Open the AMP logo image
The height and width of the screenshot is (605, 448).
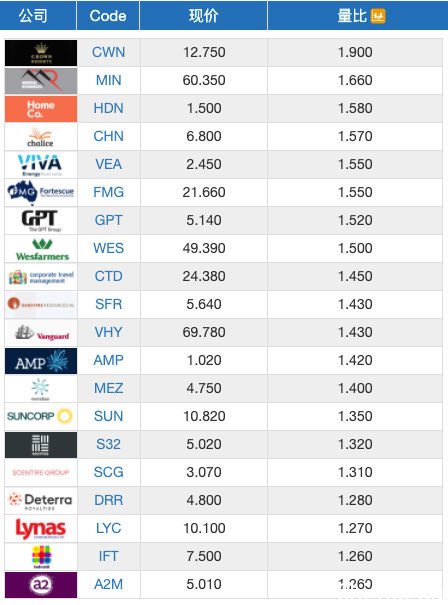click(41, 361)
